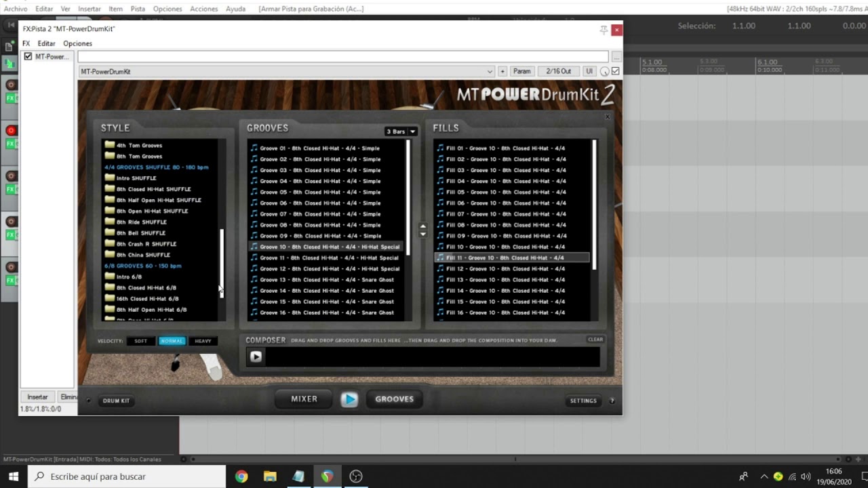
Task: Click the Windows search box
Action: (126, 476)
